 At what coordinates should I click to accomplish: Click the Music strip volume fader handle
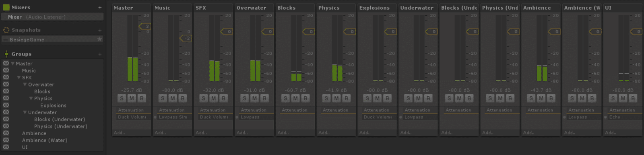tap(186, 38)
